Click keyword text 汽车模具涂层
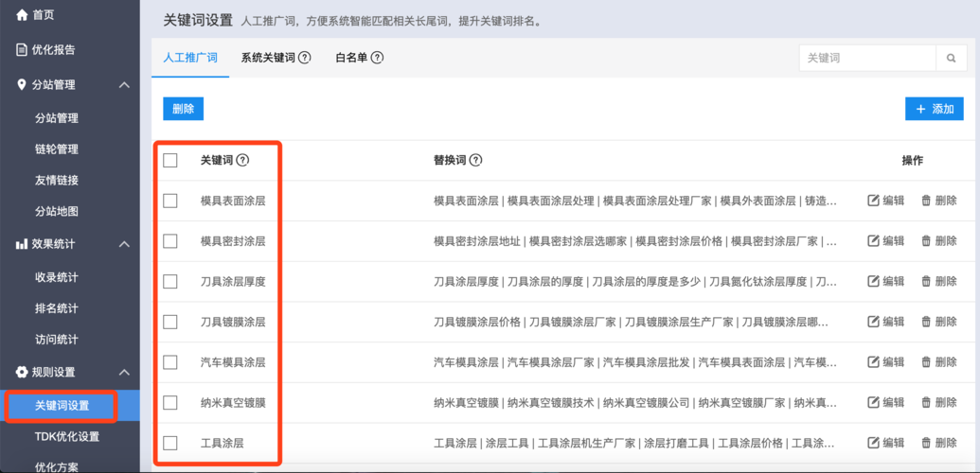This screenshot has height=473, width=980. click(x=233, y=361)
